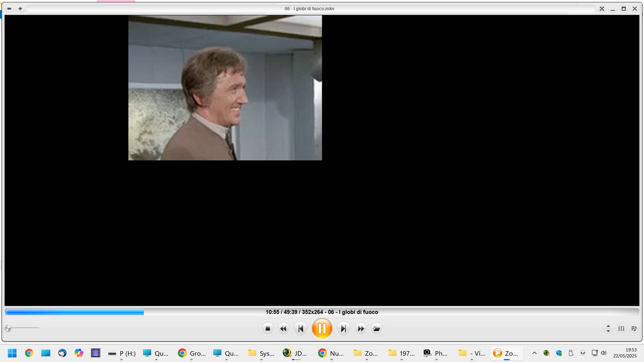
Task: Open the blue shield tray icon
Action: (x=558, y=353)
